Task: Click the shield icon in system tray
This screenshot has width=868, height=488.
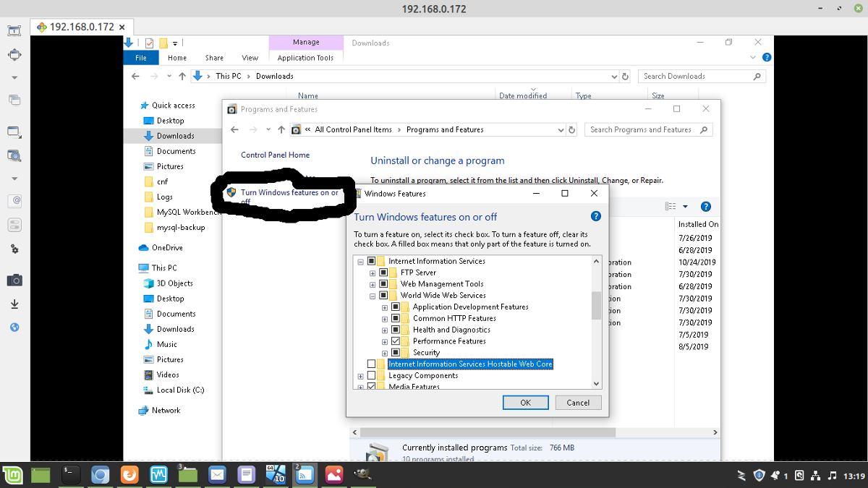Action: click(759, 475)
